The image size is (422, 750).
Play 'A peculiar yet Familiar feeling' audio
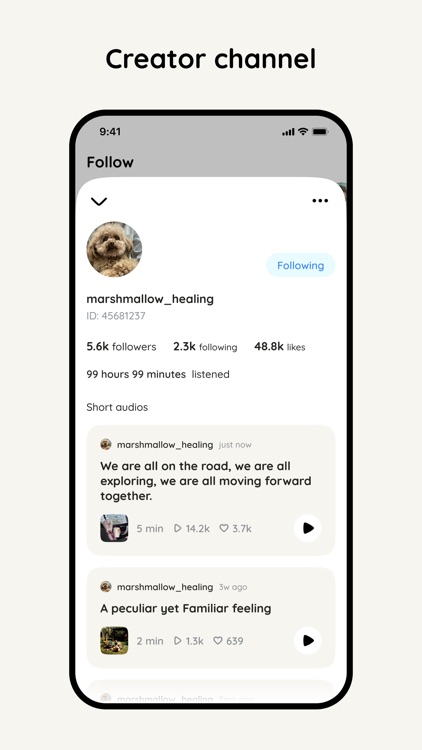tap(308, 640)
